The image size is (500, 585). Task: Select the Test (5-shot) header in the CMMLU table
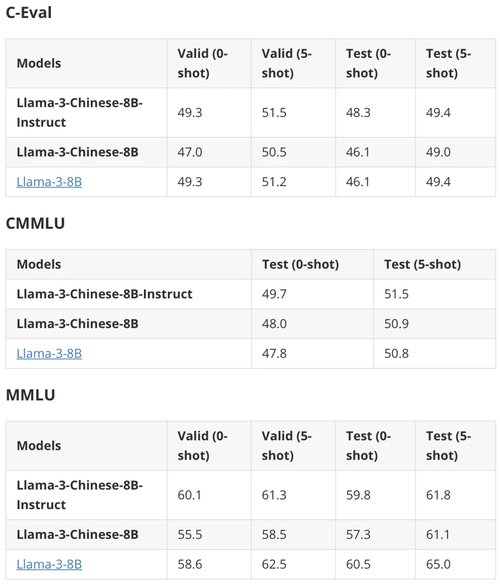423,264
